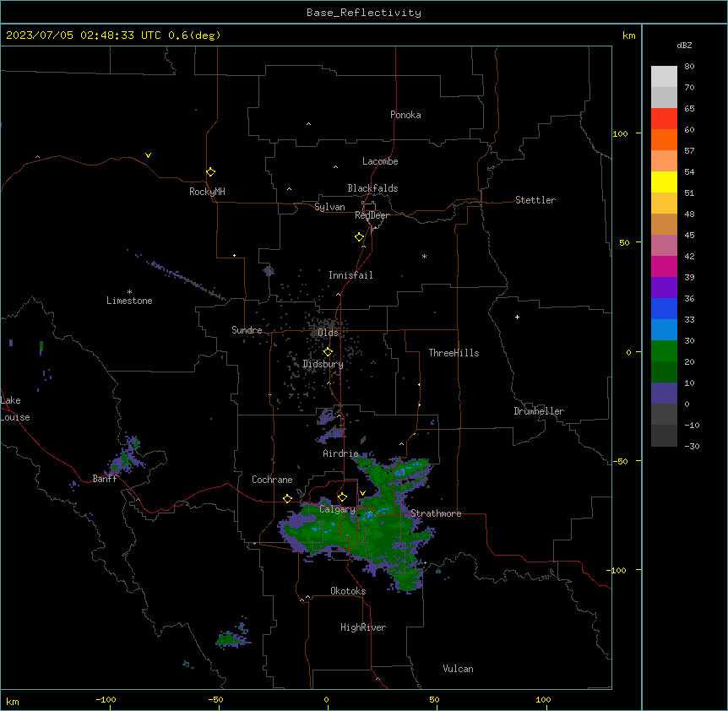Pick the slate purple swatch between 10 and 0 dBZ
728x711 pixels.
click(x=664, y=393)
